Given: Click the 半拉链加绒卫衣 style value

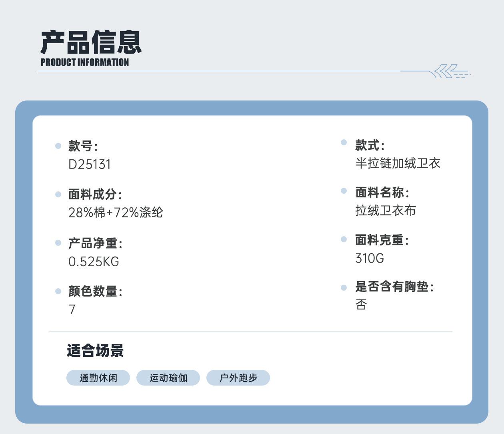Looking at the screenshot, I should tap(398, 163).
